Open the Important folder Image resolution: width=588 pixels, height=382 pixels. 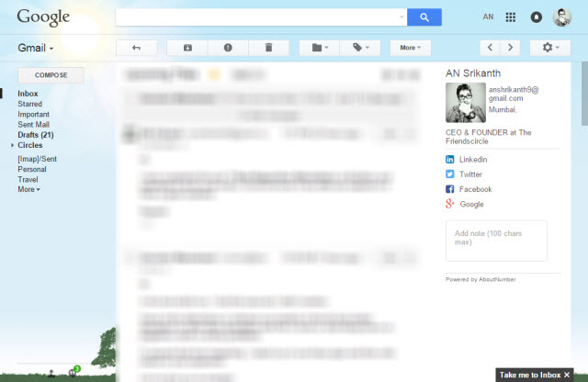pyautogui.click(x=33, y=115)
